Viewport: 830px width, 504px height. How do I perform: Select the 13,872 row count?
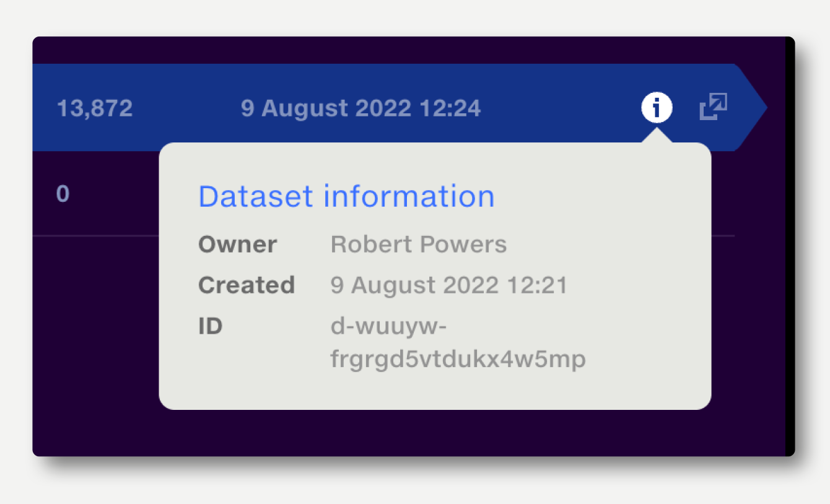coord(95,108)
